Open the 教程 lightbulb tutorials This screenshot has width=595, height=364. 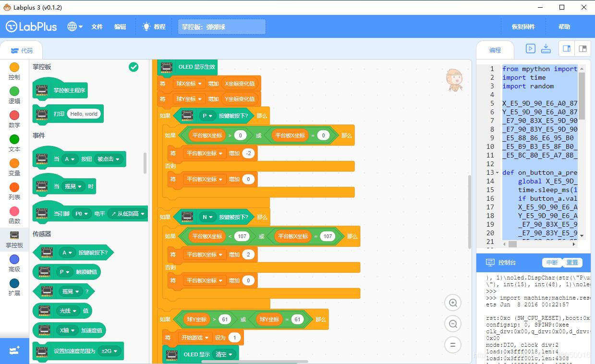pos(154,27)
